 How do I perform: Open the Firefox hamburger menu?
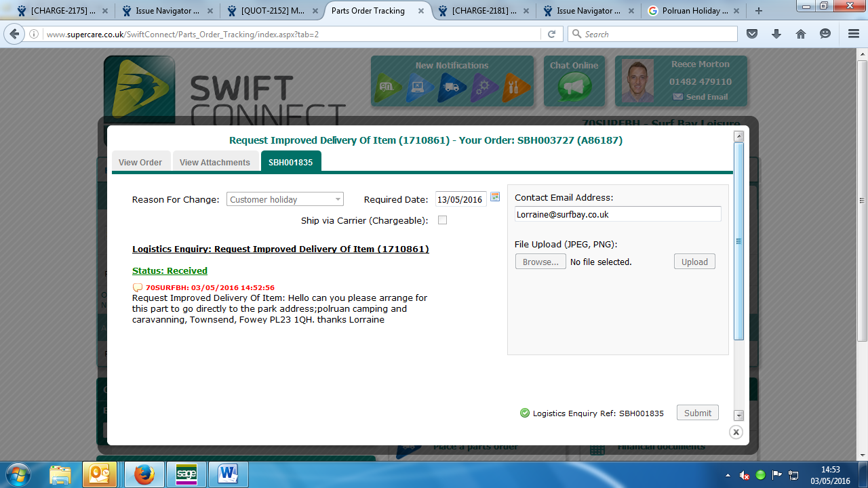(x=854, y=34)
